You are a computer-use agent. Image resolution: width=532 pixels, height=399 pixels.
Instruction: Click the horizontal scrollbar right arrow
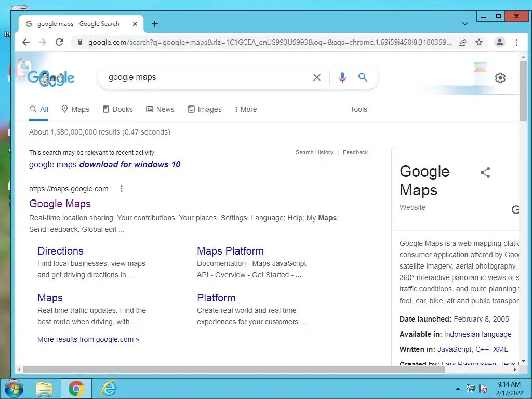click(515, 370)
